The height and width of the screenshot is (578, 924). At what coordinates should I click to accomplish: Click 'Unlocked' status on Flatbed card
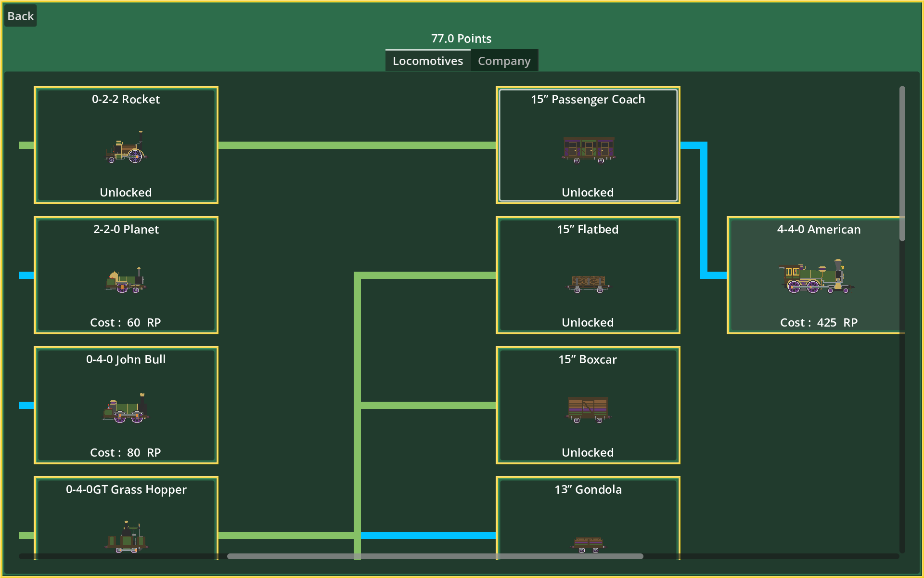(x=588, y=323)
